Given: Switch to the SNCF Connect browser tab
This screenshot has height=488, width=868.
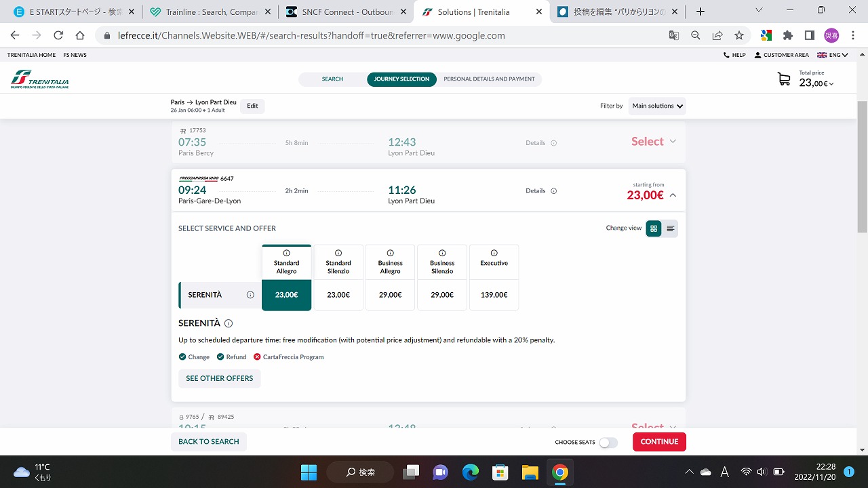Looking at the screenshot, I should pos(346,12).
